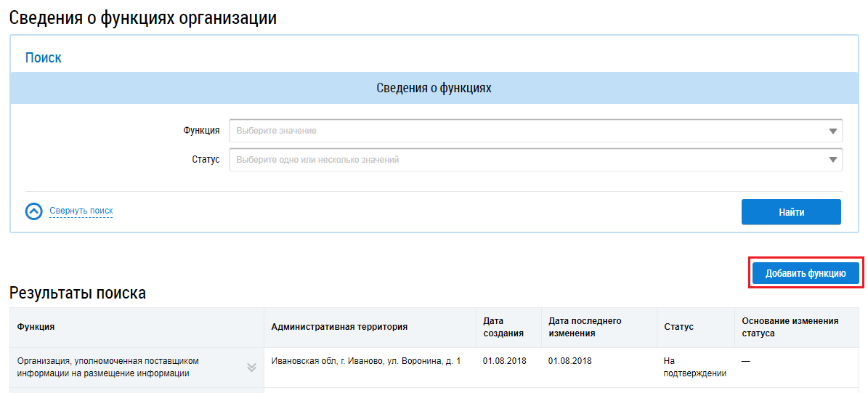Click the circular collapse search chevron icon
Image resolution: width=868 pixels, height=393 pixels.
[x=34, y=211]
